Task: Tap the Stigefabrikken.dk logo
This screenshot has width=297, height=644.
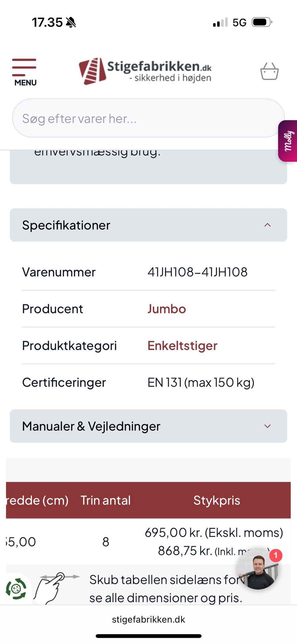Action: tap(145, 71)
